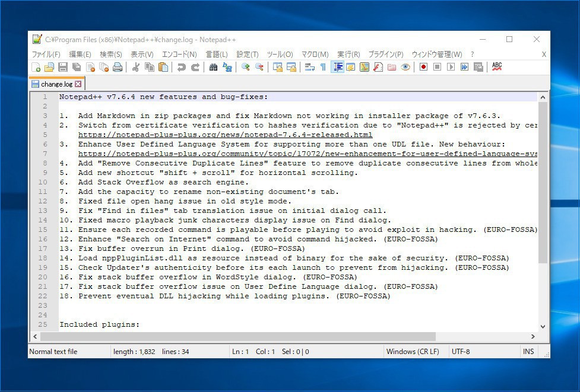Viewport: 580px width, 392px height.
Task: Open the ? help menu
Action: (473, 55)
